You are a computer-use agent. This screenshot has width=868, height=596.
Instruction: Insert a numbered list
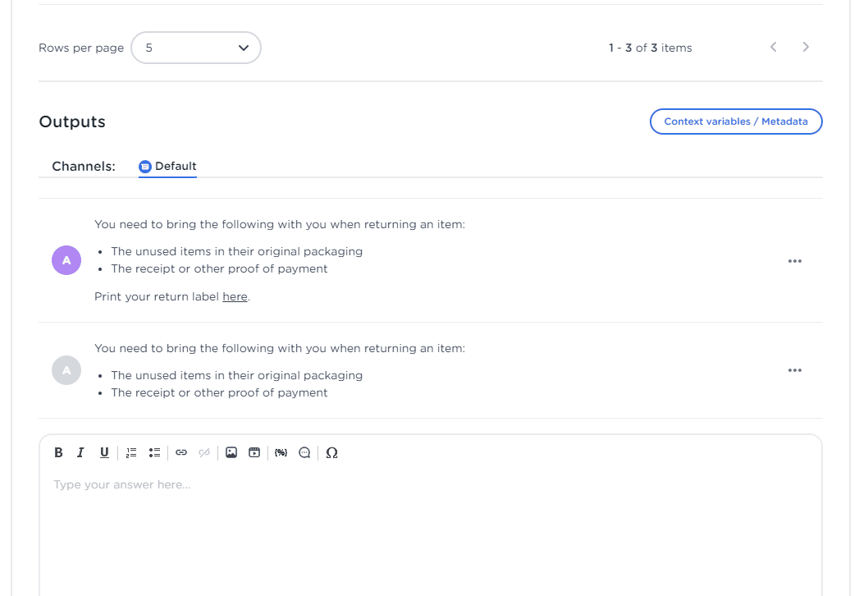click(131, 452)
